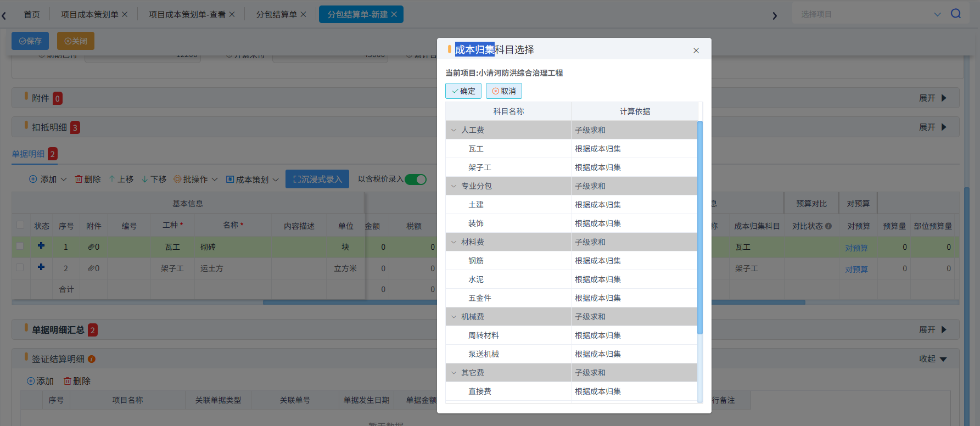Click 删除 in the detail toolbar
This screenshot has height=426, width=980.
pyautogui.click(x=88, y=180)
